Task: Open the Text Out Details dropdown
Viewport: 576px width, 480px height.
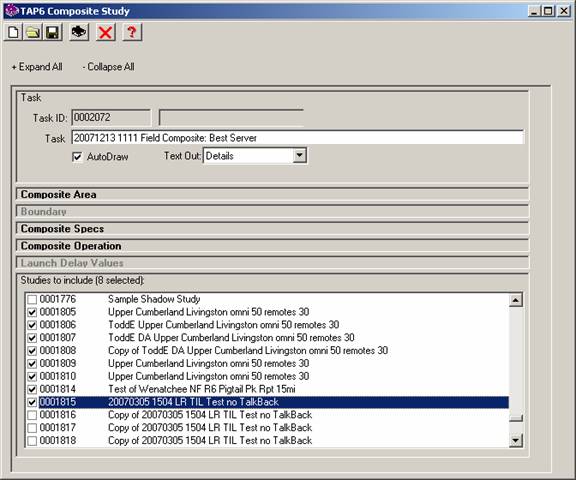Action: (299, 156)
